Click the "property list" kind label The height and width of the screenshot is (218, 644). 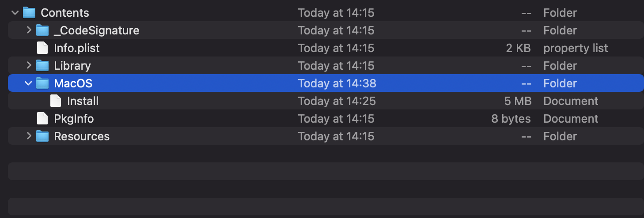(576, 48)
